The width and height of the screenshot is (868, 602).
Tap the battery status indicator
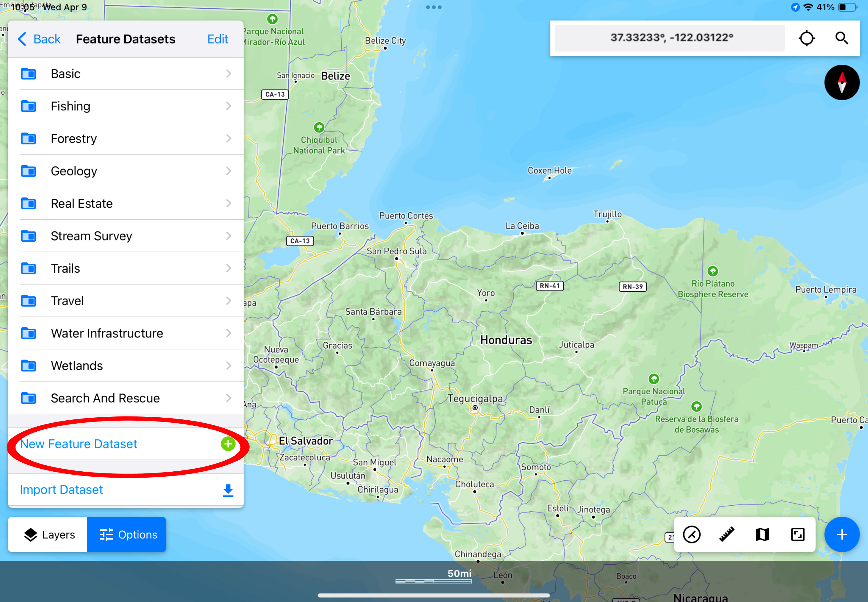coord(848,7)
